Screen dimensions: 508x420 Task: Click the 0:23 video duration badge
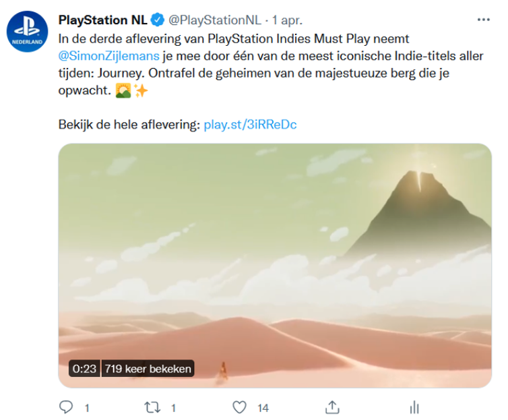click(84, 369)
